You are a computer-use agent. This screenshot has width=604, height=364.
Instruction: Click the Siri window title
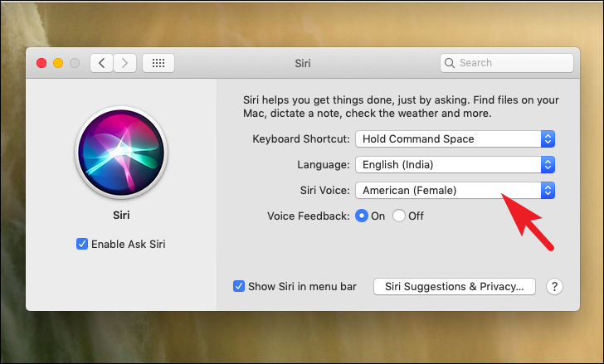coord(303,63)
